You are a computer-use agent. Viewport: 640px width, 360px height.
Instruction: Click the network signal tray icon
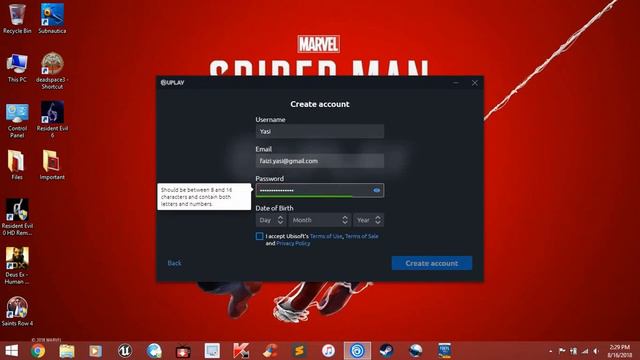pos(585,351)
